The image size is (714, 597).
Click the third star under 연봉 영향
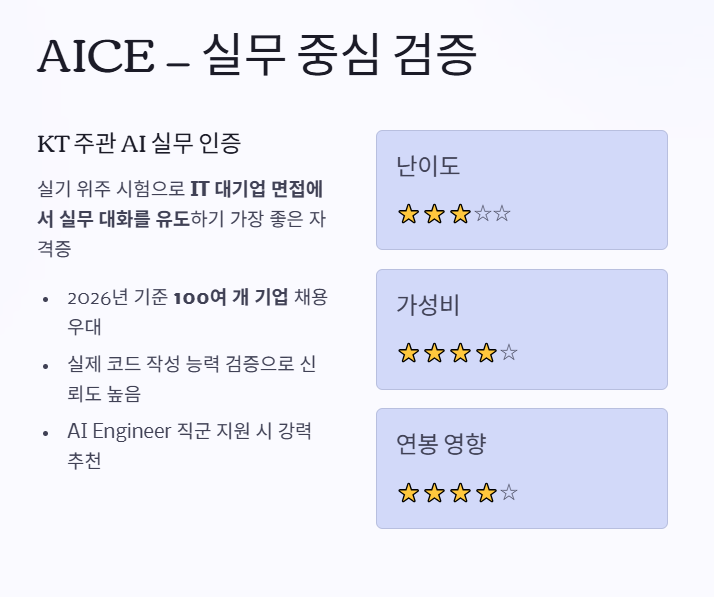coord(460,493)
